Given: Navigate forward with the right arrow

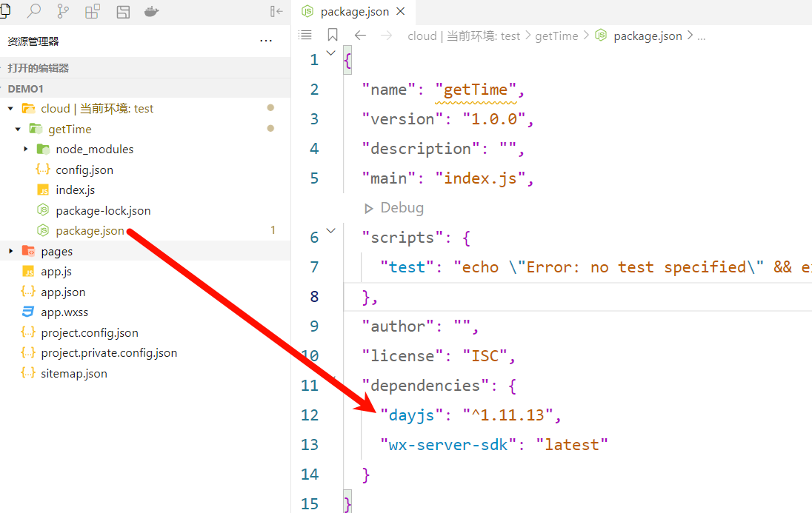Looking at the screenshot, I should click(386, 36).
